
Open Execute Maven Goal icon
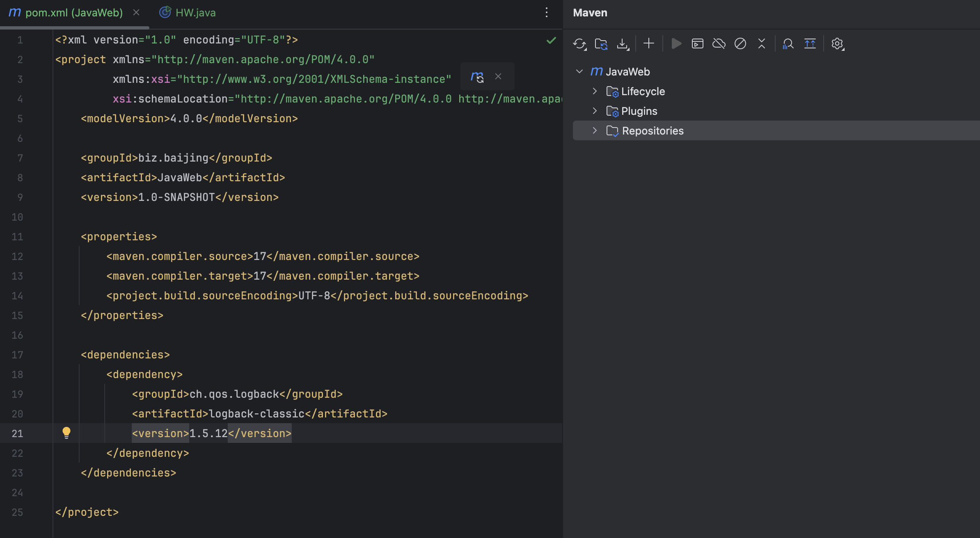coord(697,43)
